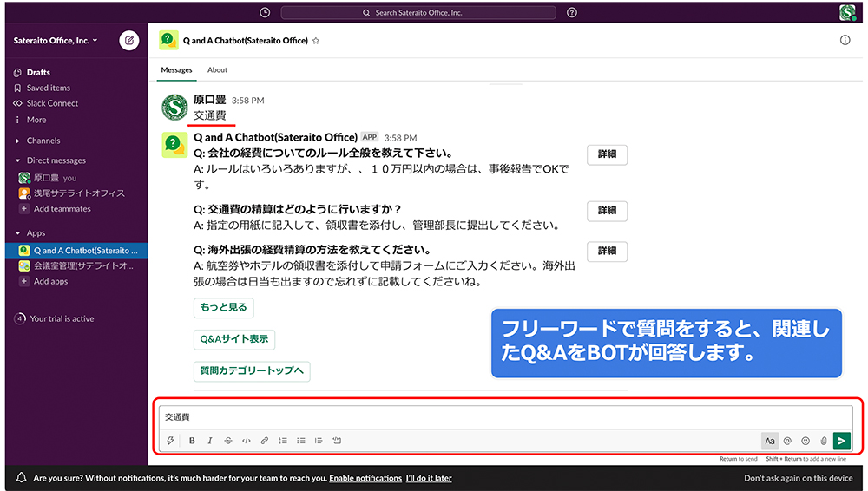Open direct message with 原口豊 (you)
Screen dimensions: 868x491
pyautogui.click(x=55, y=178)
